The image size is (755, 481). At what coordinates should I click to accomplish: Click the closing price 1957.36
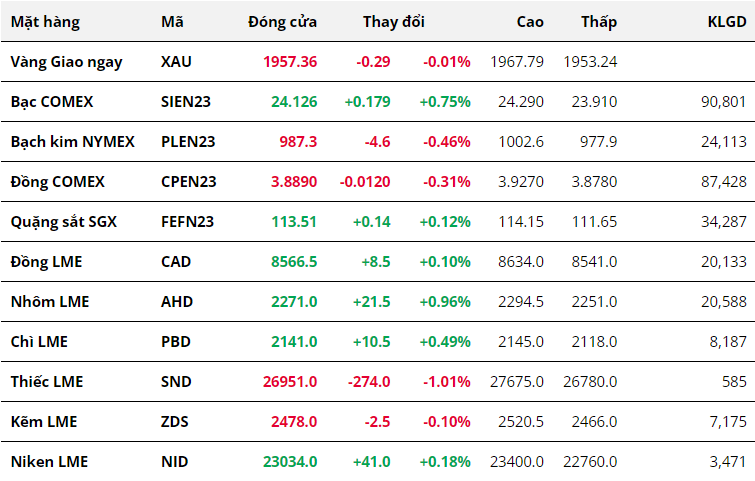[x=290, y=61]
